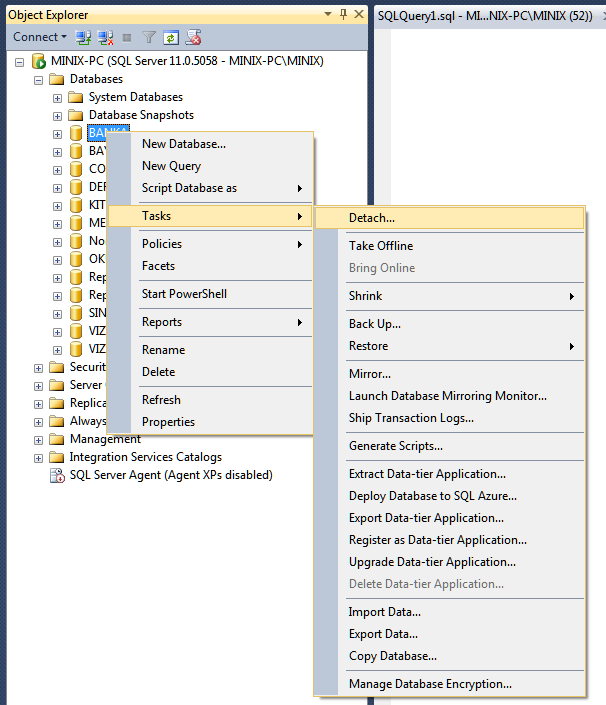This screenshot has width=606, height=705.
Task: Click the Disconnect server toolbar icon
Action: (x=105, y=37)
